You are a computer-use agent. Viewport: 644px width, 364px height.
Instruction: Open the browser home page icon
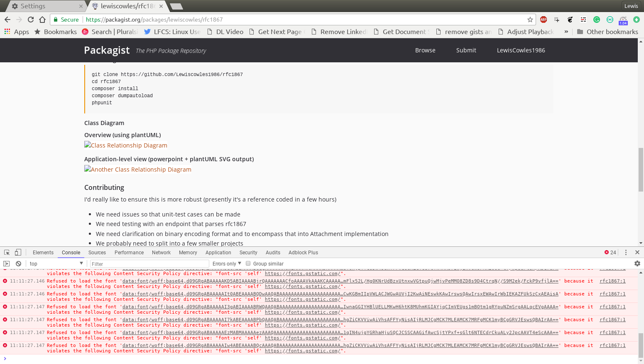coord(42,20)
